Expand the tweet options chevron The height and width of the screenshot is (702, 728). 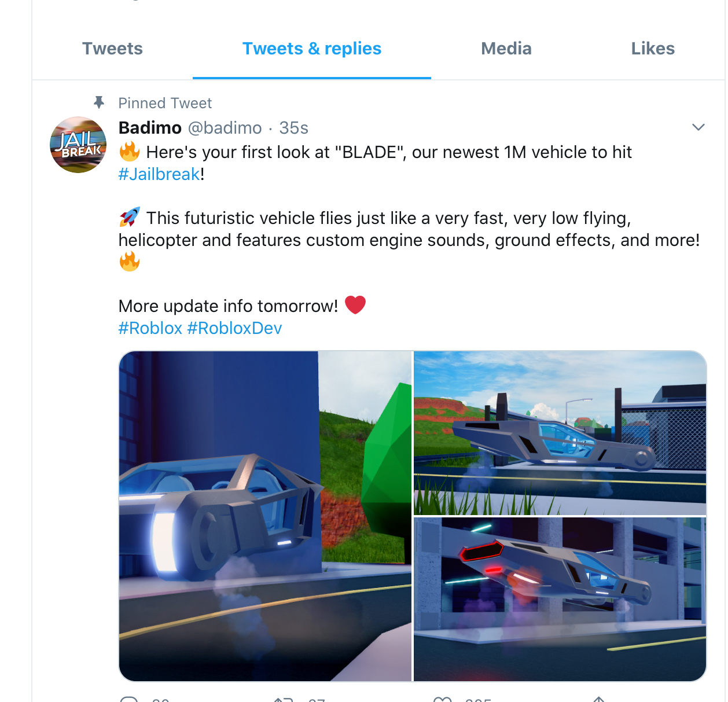(698, 127)
